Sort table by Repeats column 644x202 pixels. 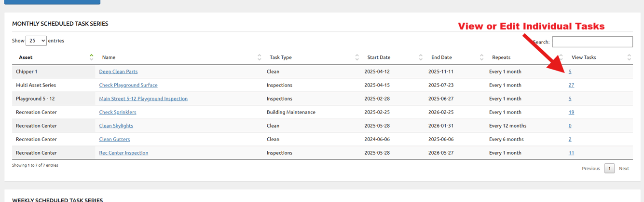click(x=525, y=57)
